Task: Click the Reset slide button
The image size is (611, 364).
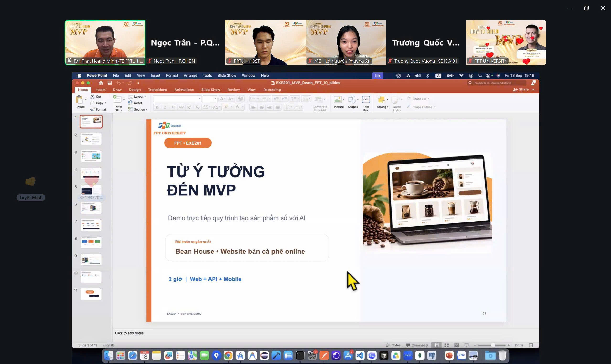Action: coord(135,103)
